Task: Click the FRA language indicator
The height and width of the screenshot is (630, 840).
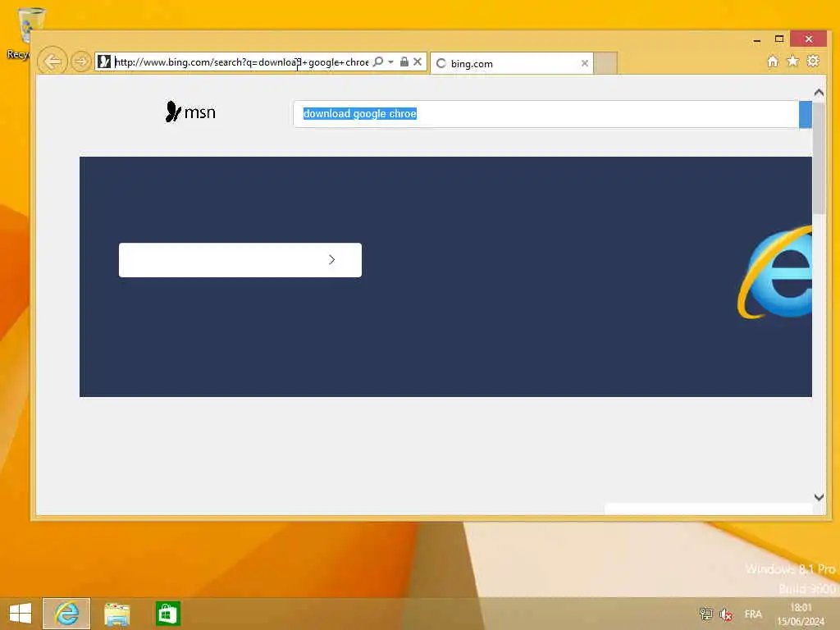Action: tap(753, 614)
